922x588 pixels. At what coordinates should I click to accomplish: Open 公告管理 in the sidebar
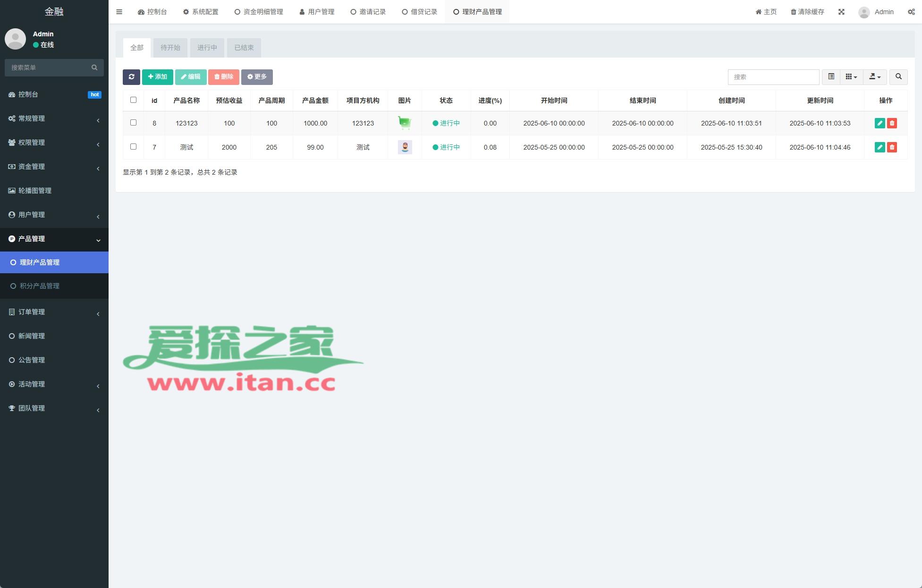54,360
